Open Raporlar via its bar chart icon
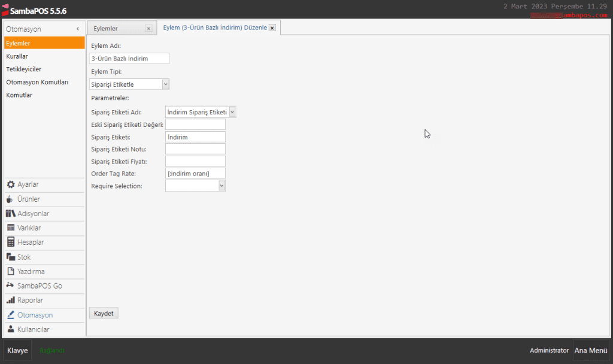This screenshot has height=364, width=613. pyautogui.click(x=11, y=300)
